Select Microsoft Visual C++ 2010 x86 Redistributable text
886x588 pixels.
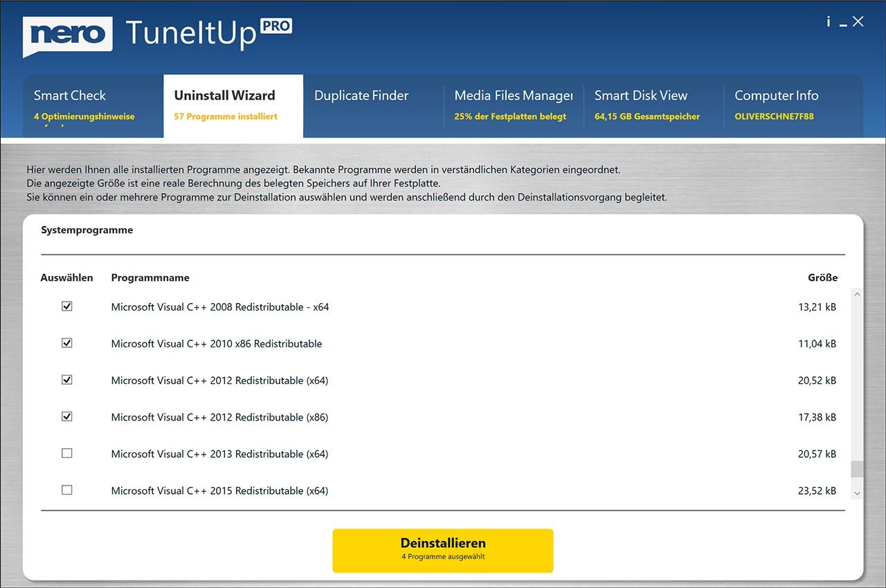click(217, 343)
